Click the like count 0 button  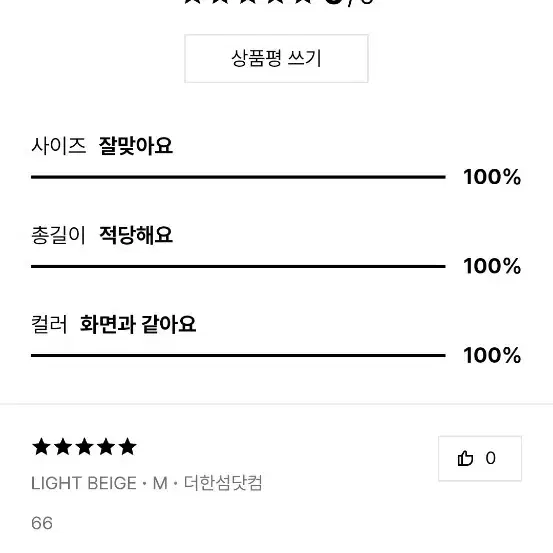(480, 458)
